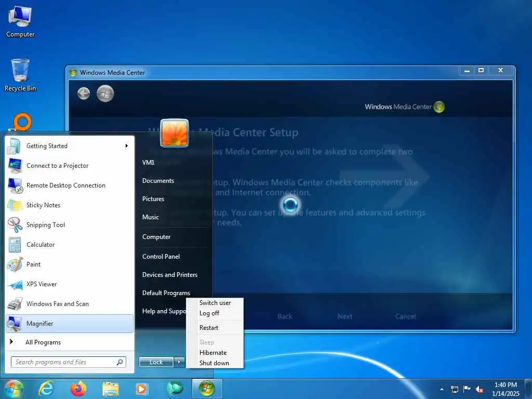This screenshot has height=399, width=532.
Task: Open Music in Start menu
Action: pos(150,217)
